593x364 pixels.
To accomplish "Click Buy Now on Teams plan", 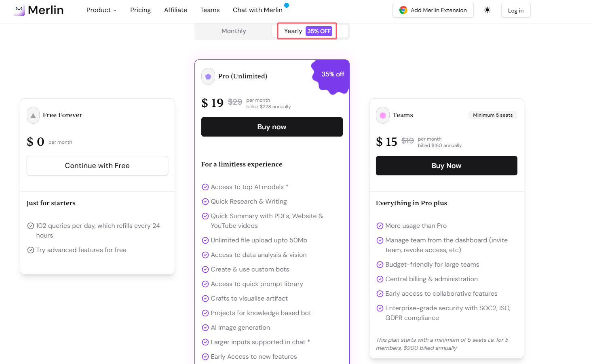I will click(x=447, y=166).
